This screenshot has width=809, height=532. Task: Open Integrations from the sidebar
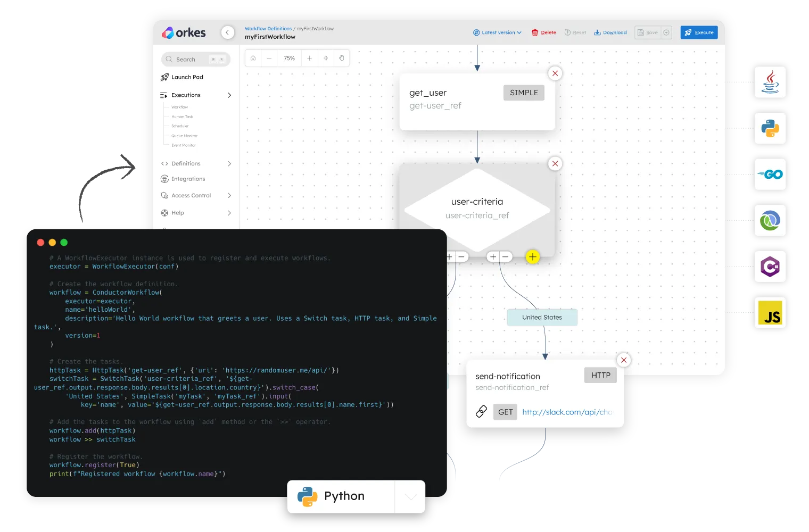tap(187, 179)
